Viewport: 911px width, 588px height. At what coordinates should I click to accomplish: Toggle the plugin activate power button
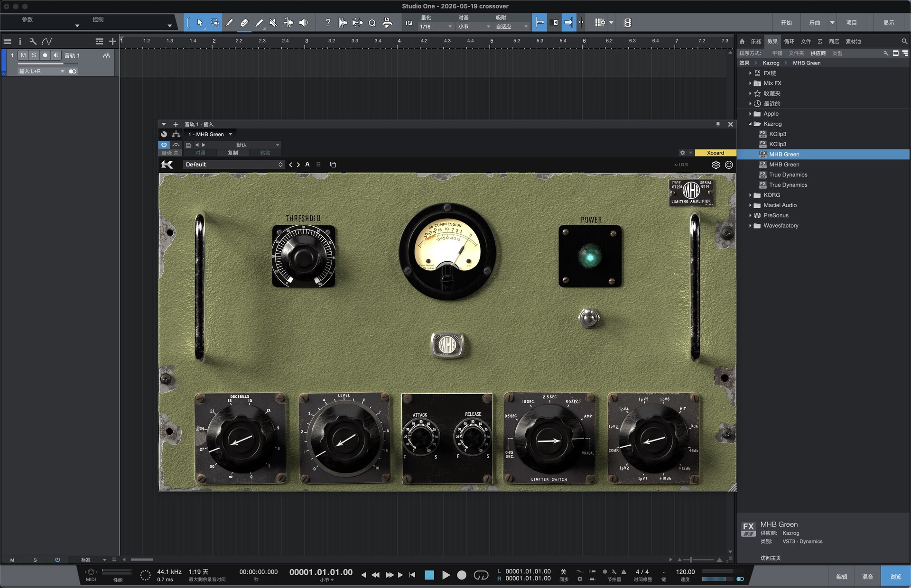tap(164, 145)
